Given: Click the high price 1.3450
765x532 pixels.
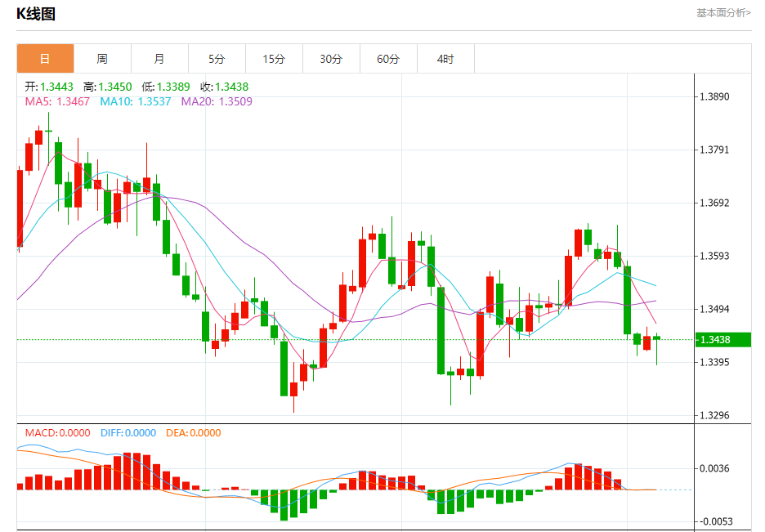Looking at the screenshot, I should 115,87.
